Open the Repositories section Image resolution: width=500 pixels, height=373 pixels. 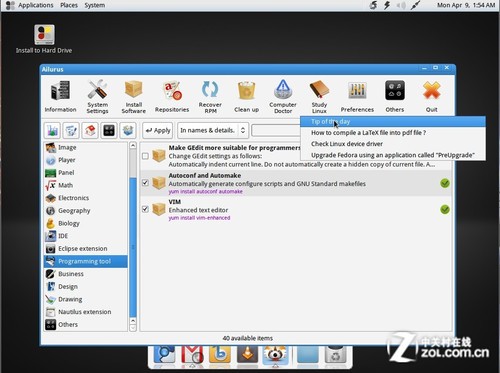point(172,96)
